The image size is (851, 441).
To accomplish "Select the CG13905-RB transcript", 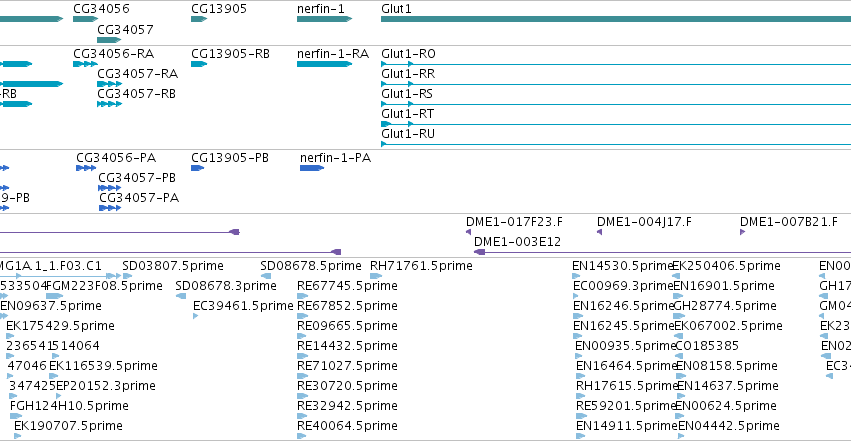I will (199, 64).
